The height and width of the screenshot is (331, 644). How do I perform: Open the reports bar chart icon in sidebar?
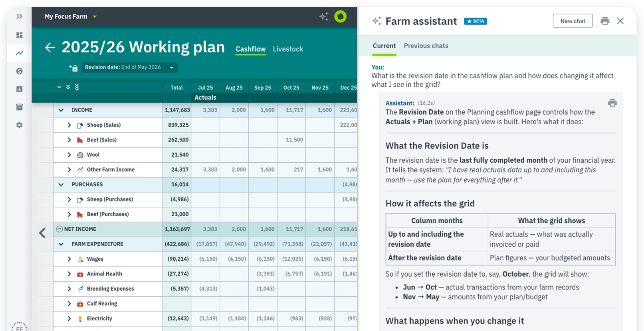pos(19,89)
